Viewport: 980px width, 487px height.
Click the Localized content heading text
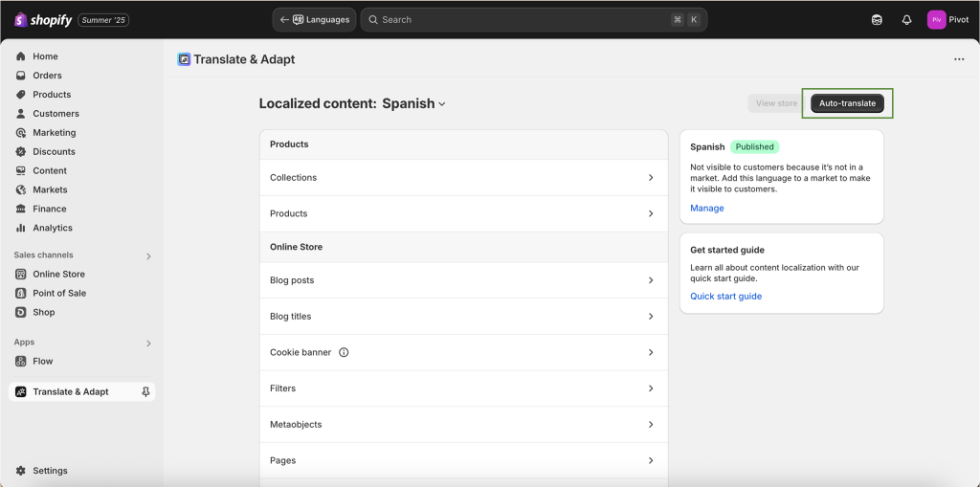(316, 103)
